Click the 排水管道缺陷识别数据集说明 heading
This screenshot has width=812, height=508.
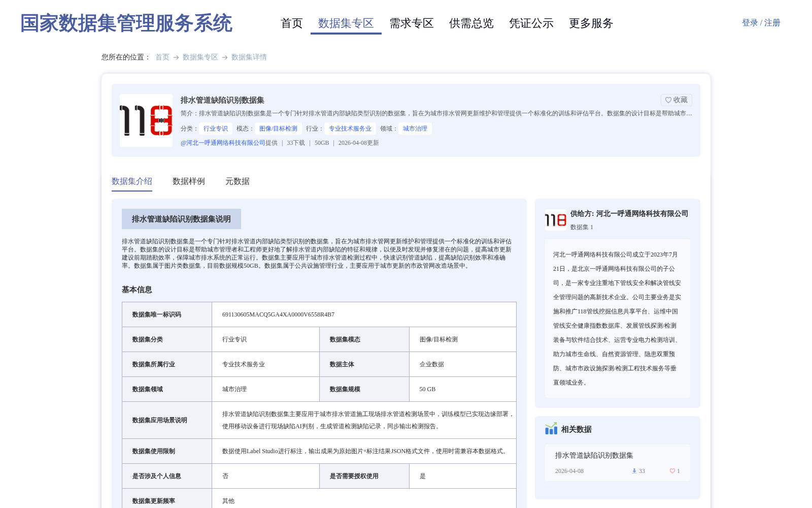point(181,219)
